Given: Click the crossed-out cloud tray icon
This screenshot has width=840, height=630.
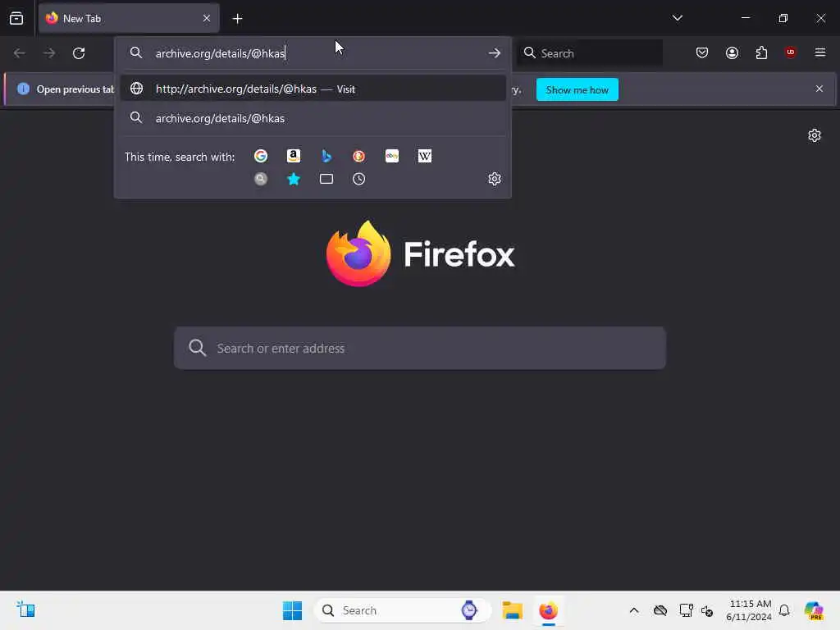Looking at the screenshot, I should [x=660, y=610].
